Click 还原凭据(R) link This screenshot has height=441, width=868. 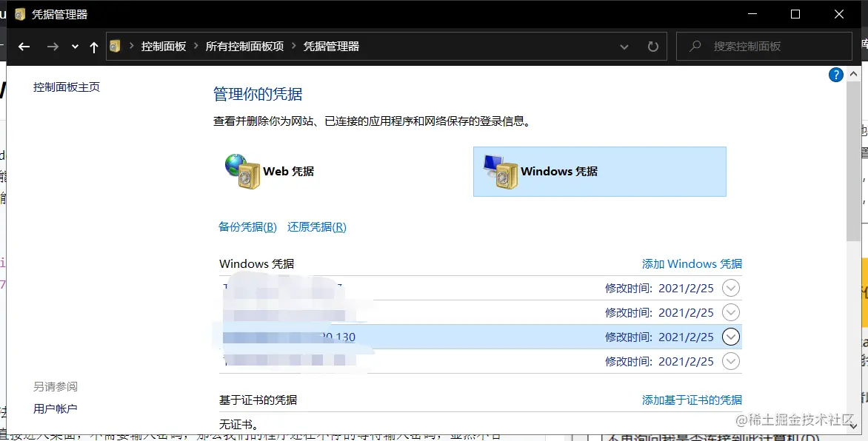(317, 227)
